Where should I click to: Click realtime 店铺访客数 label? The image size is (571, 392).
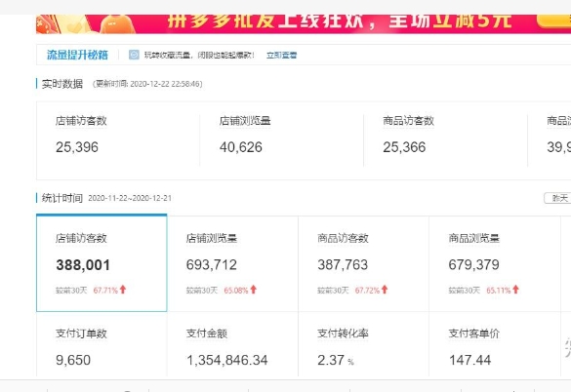[x=81, y=121]
